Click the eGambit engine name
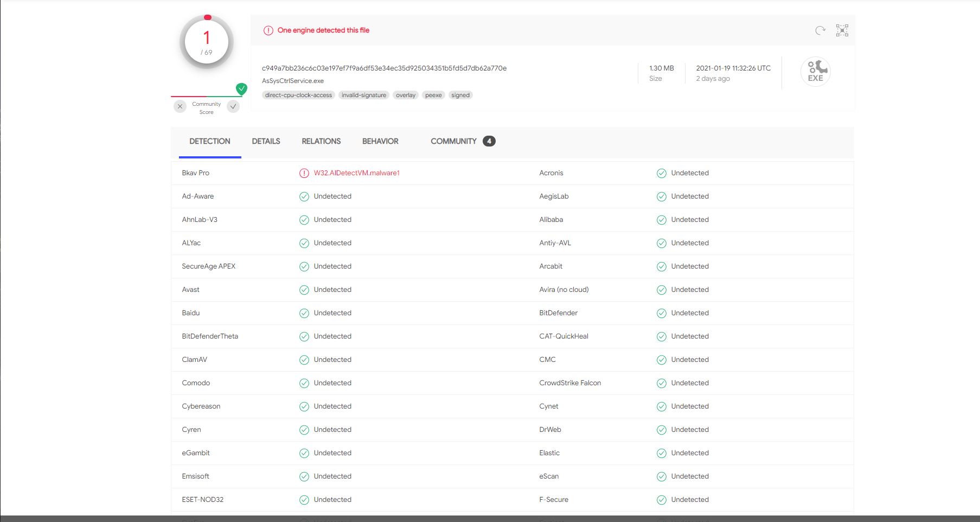Image resolution: width=980 pixels, height=522 pixels. point(196,453)
